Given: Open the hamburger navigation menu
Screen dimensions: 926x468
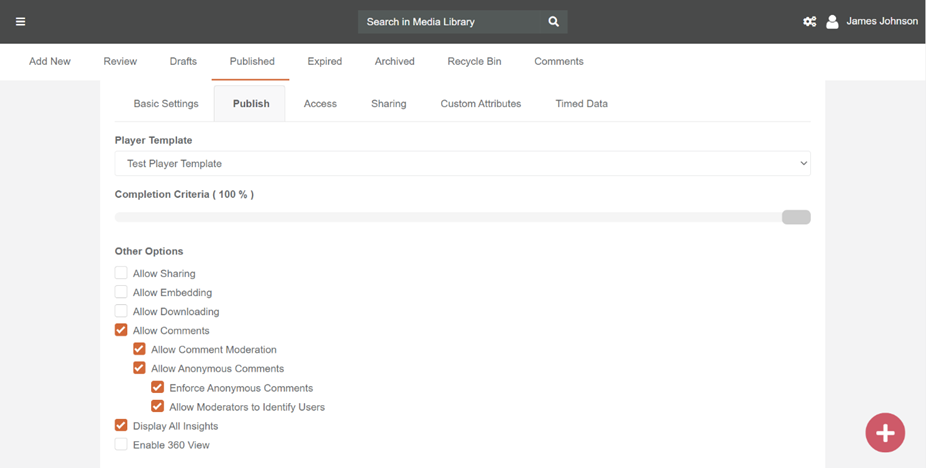Looking at the screenshot, I should click(20, 21).
